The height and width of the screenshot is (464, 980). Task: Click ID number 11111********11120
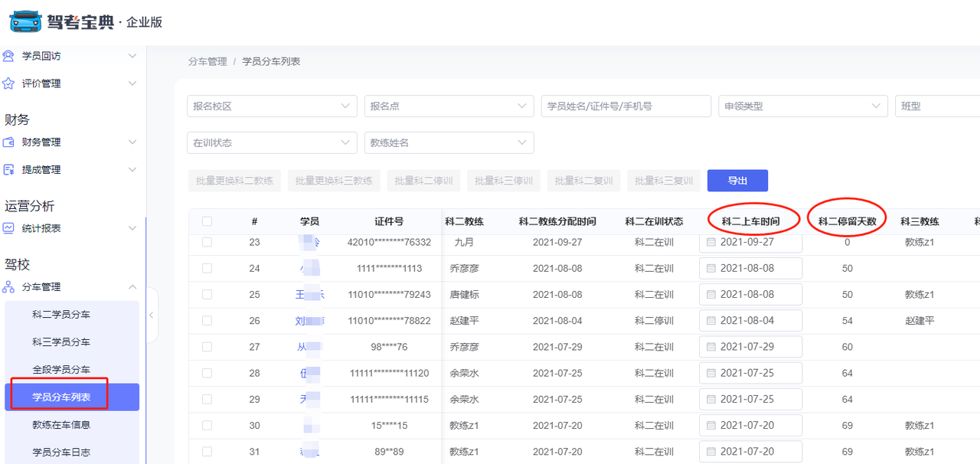[389, 374]
